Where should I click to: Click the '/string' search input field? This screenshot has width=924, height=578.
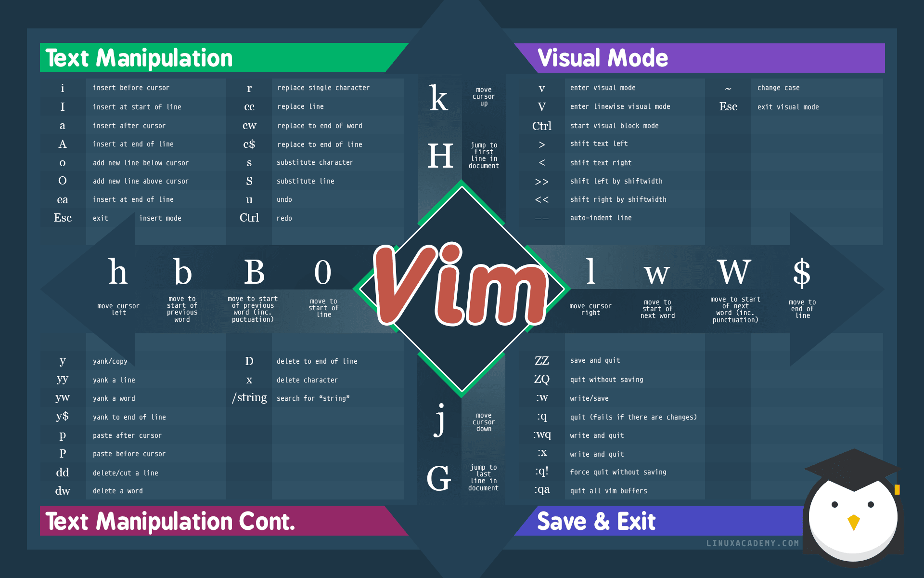(x=232, y=398)
